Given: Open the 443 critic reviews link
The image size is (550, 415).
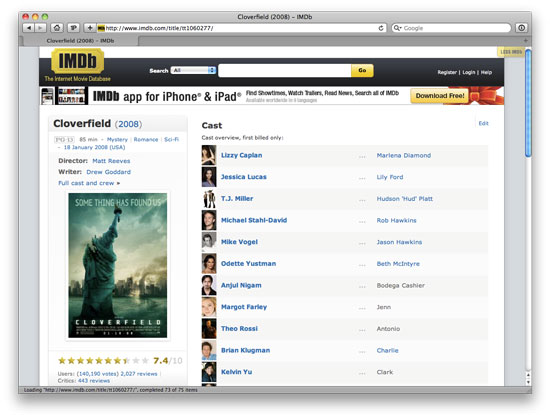Looking at the screenshot, I should (94, 381).
